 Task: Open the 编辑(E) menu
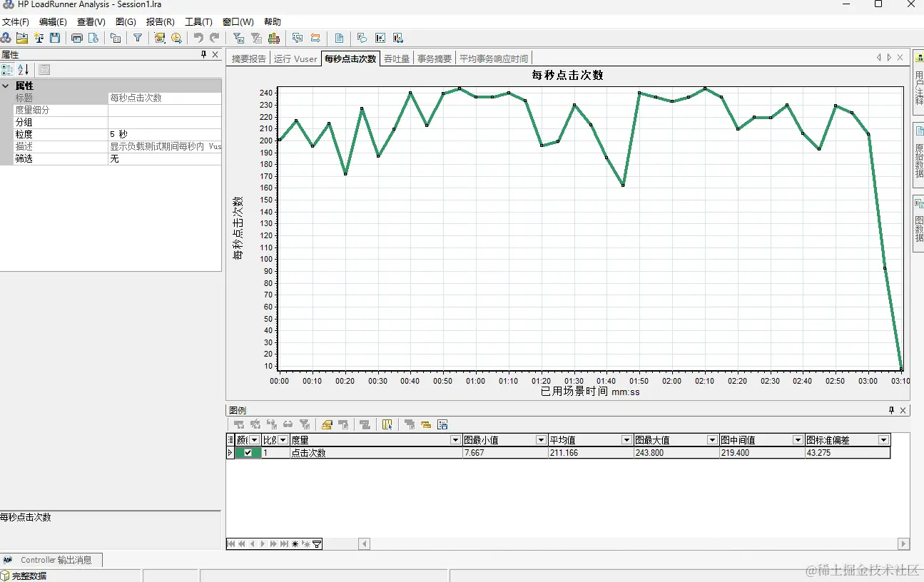[x=53, y=22]
